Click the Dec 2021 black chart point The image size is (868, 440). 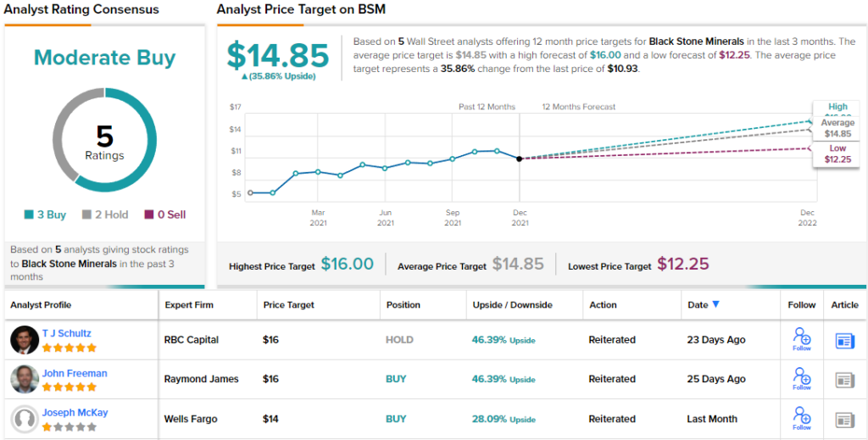[520, 159]
